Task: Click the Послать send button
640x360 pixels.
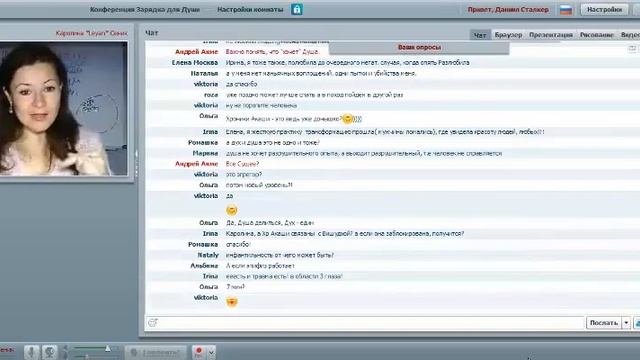Action: [x=604, y=322]
